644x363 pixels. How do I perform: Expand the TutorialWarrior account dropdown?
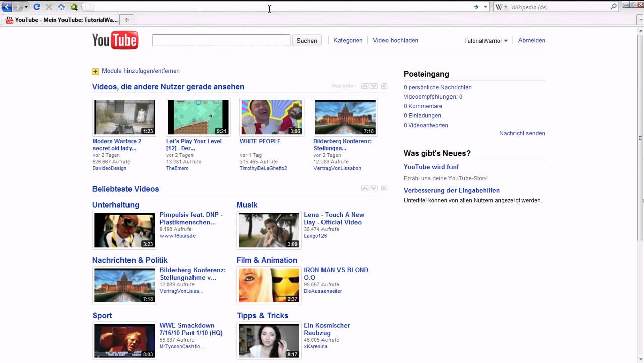click(486, 41)
